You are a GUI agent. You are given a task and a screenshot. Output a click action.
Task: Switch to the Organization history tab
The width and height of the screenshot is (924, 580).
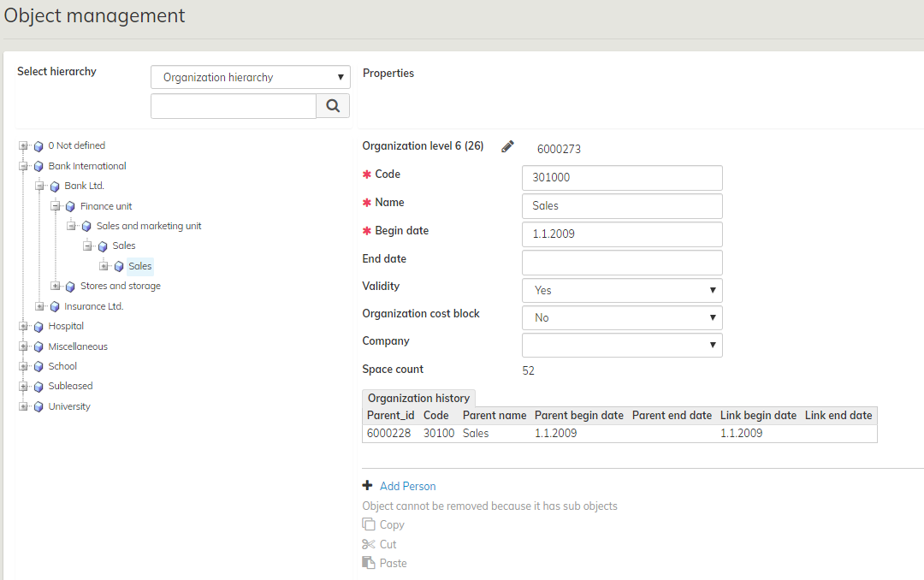click(x=418, y=398)
